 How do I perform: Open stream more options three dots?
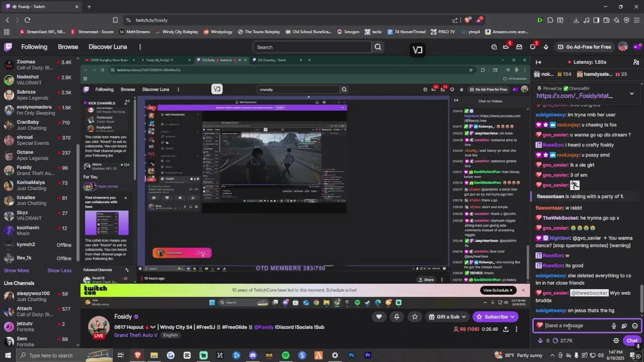(516, 329)
